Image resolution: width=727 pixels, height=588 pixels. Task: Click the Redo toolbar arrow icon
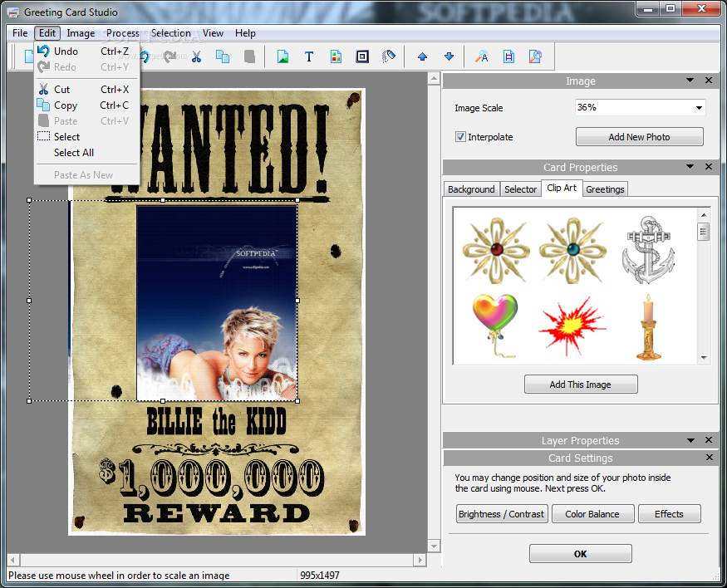click(170, 57)
